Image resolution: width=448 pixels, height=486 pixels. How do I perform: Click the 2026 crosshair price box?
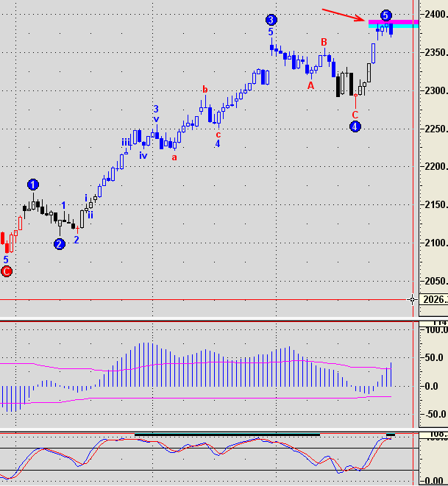pyautogui.click(x=434, y=299)
